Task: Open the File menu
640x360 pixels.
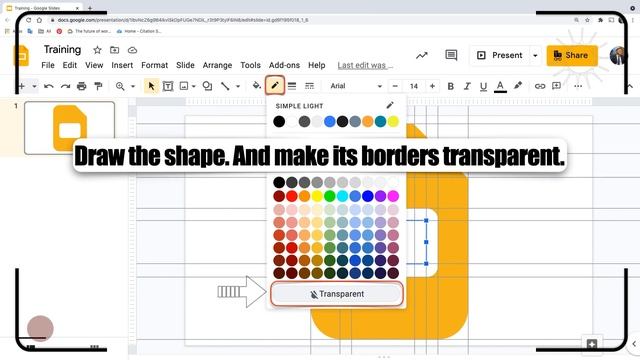Action: click(x=48, y=65)
